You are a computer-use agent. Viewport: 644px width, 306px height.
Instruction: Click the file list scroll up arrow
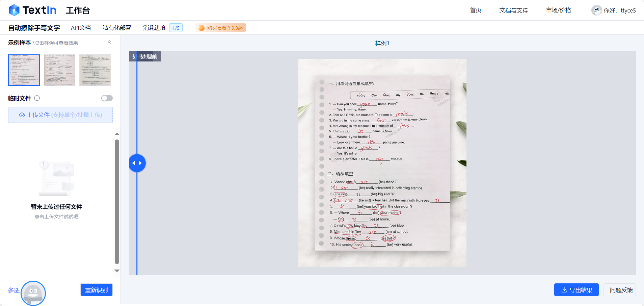tap(117, 134)
